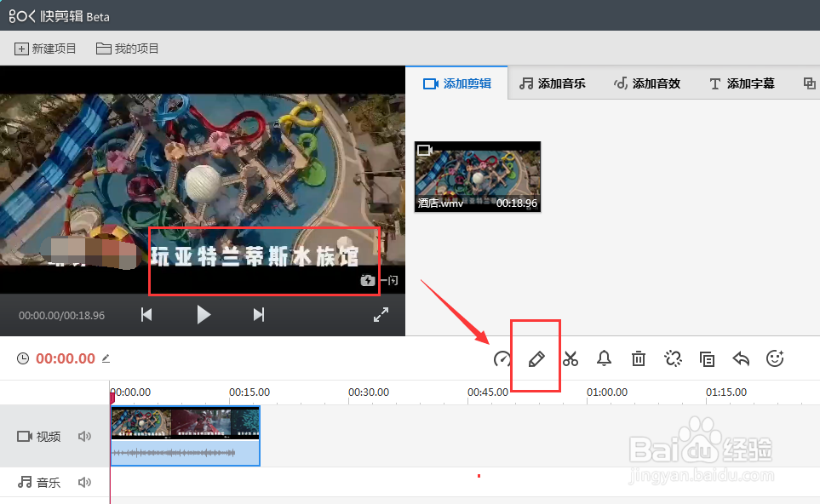Image resolution: width=820 pixels, height=504 pixels.
Task: Switch to the 添加字幕 tab
Action: point(740,83)
